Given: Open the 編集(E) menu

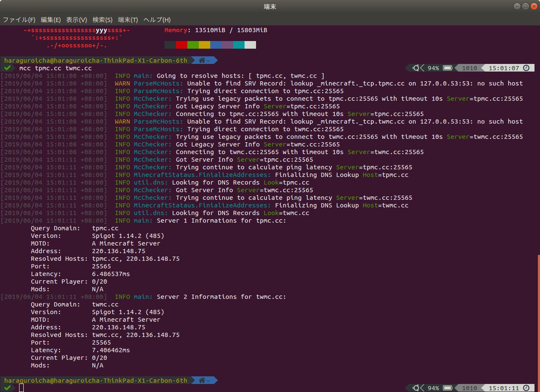Looking at the screenshot, I should 51,20.
